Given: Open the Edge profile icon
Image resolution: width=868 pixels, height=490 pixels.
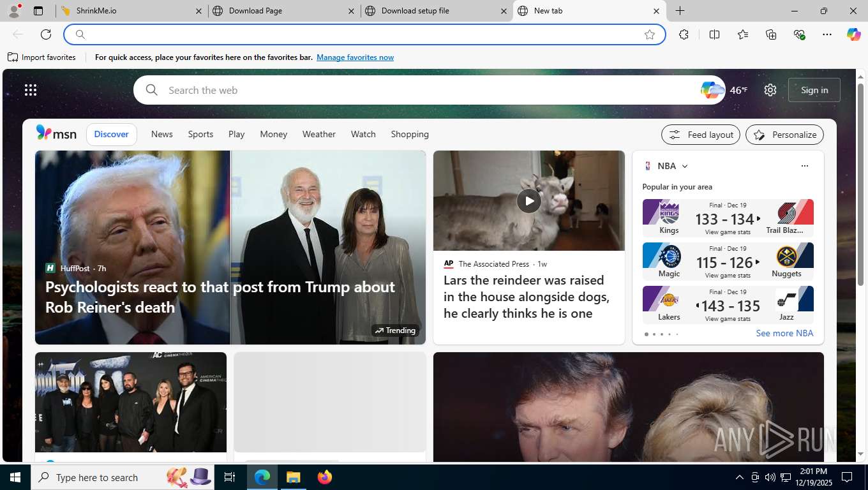Looking at the screenshot, I should [14, 11].
